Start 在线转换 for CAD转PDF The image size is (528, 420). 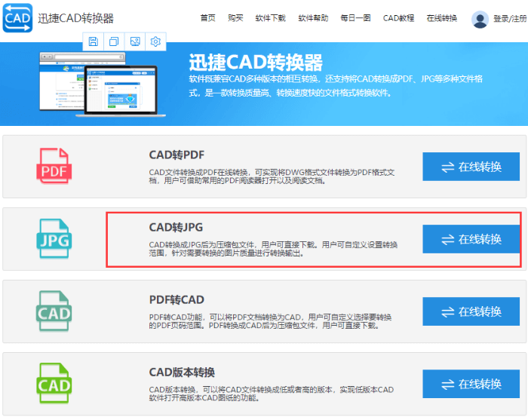coord(471,167)
